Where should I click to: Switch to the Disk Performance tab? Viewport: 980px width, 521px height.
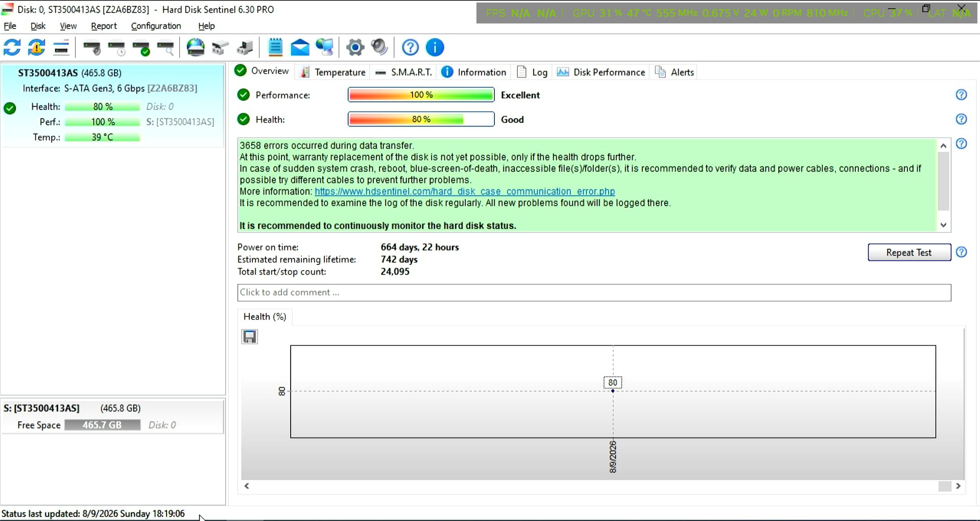(601, 72)
